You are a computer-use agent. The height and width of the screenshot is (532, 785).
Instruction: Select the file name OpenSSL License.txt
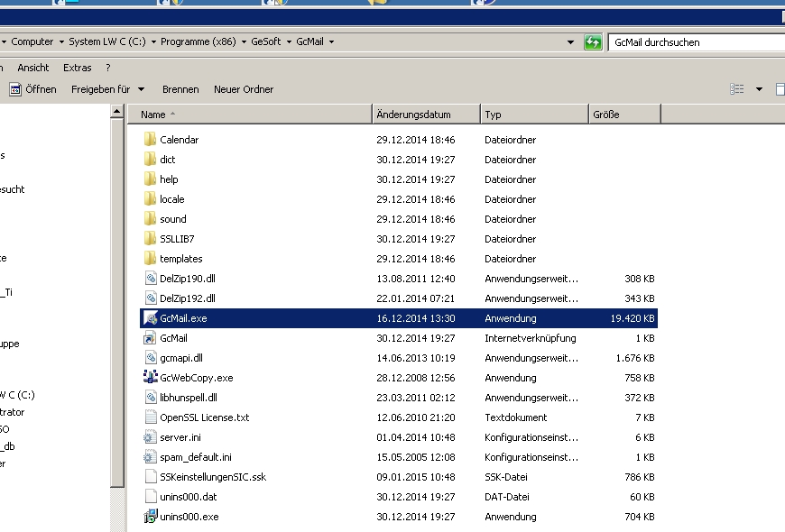click(x=204, y=417)
